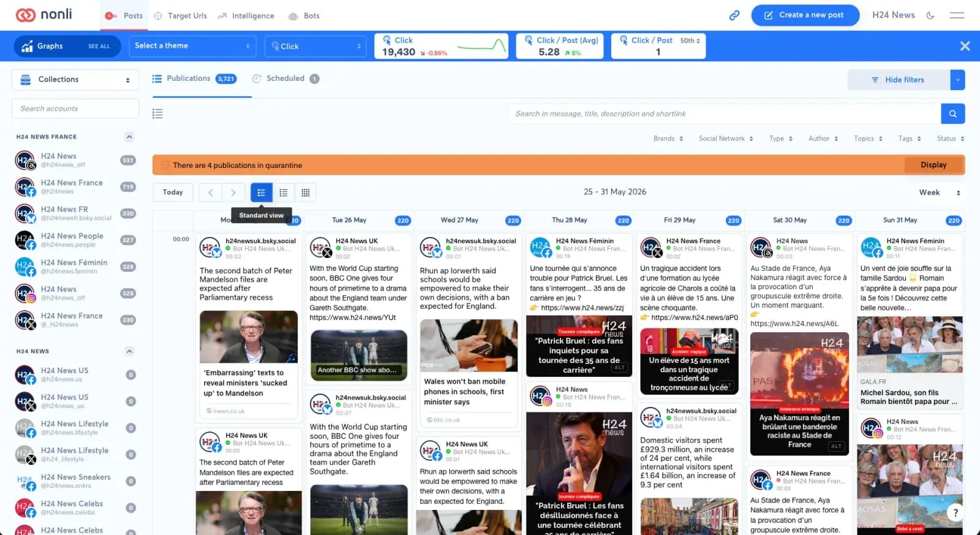
Task: Close the graphs bar with X
Action: point(965,46)
